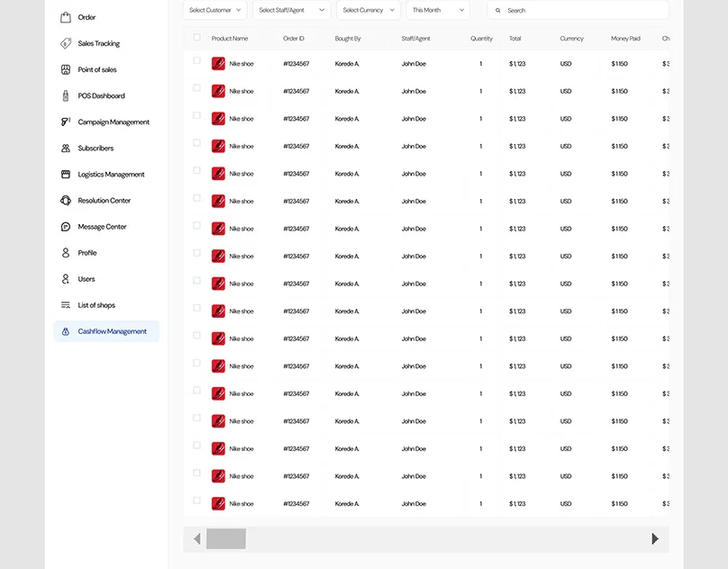Click $1,123 total in first row

point(517,64)
